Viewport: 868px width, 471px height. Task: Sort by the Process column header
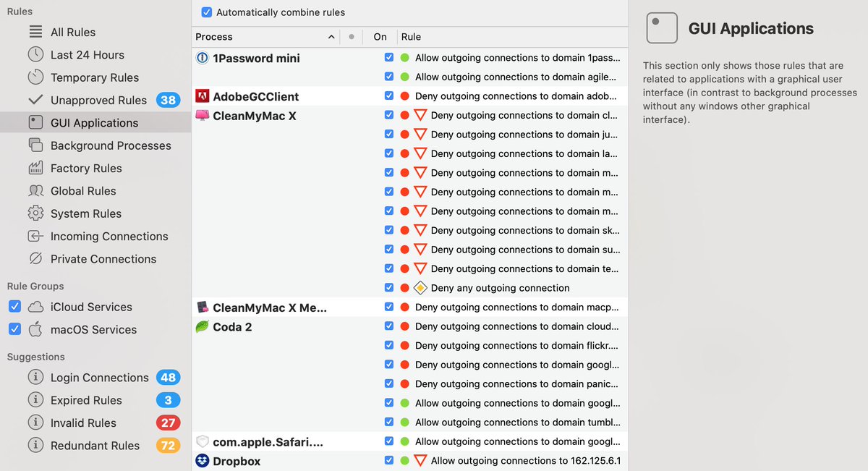[x=266, y=36]
